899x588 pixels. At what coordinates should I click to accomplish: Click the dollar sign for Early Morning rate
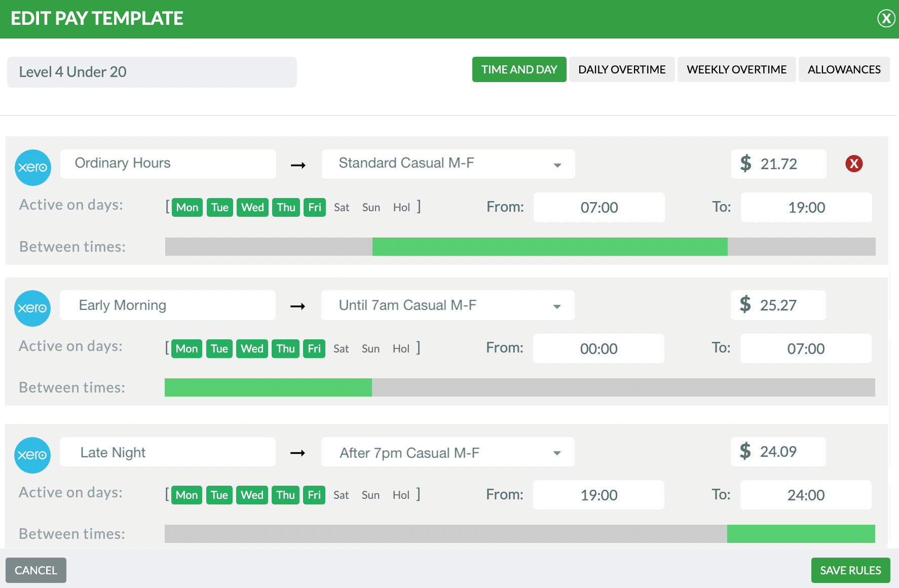(745, 305)
